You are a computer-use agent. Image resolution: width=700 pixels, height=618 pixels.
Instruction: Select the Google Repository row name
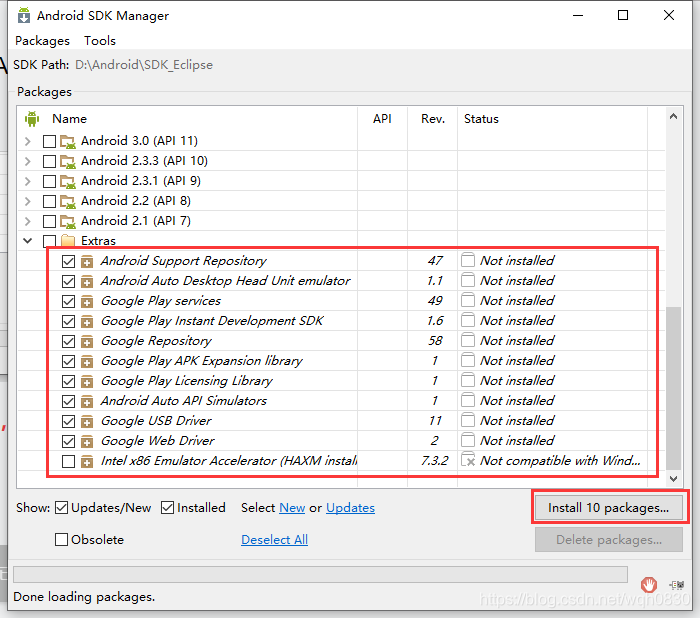156,341
